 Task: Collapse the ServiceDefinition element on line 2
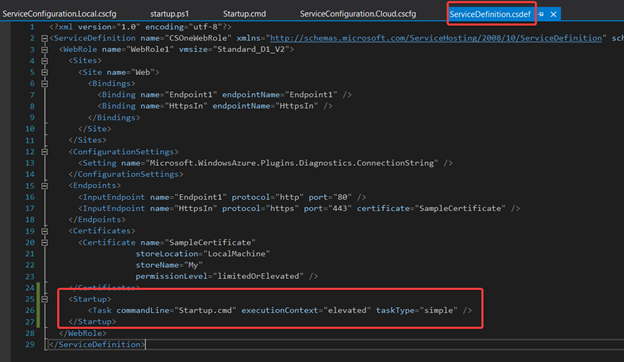coord(45,39)
